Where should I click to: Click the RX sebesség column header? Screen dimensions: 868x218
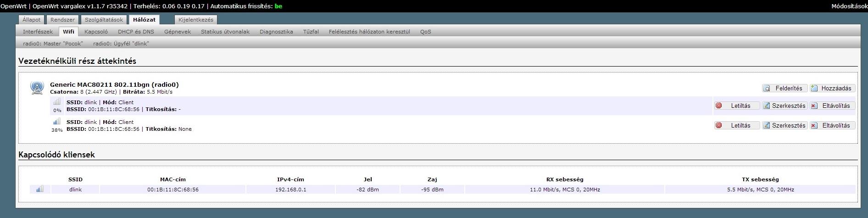tap(565, 179)
